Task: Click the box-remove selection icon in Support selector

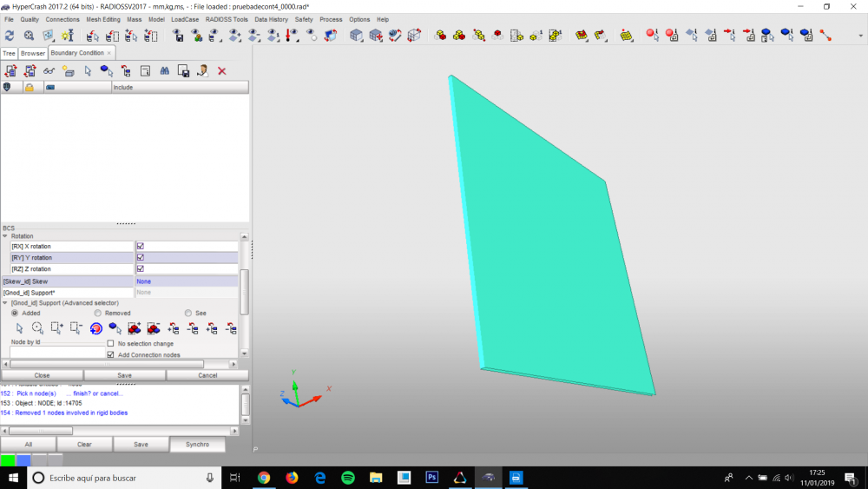Action: click(76, 328)
